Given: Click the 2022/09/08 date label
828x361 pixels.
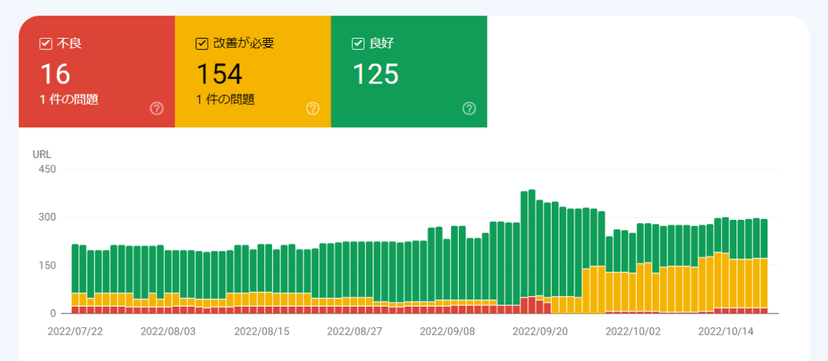Looking at the screenshot, I should click(x=447, y=331).
